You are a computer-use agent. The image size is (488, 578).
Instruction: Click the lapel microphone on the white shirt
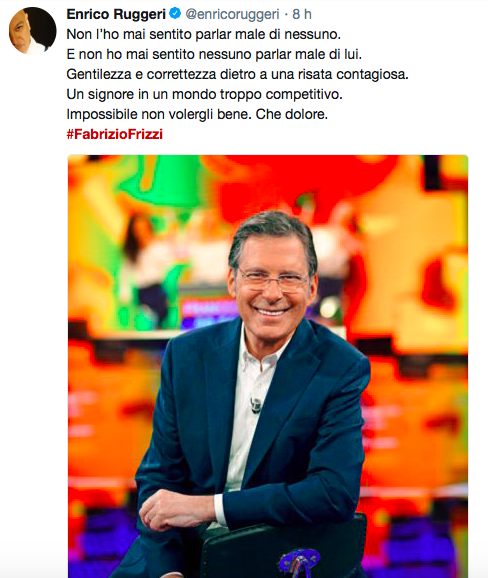click(x=256, y=405)
